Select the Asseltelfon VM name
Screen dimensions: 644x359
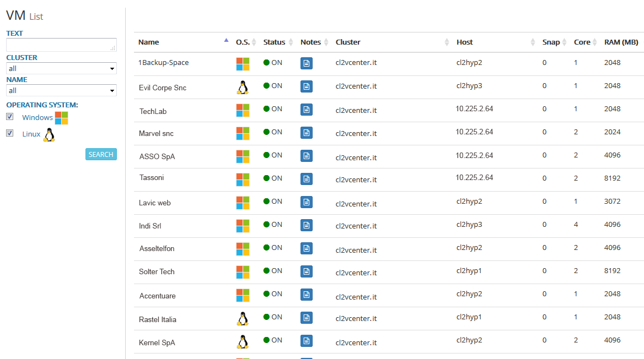pos(157,249)
